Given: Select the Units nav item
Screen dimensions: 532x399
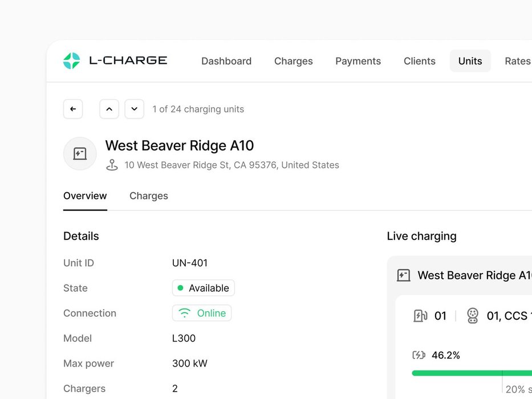Looking at the screenshot, I should click(x=470, y=61).
